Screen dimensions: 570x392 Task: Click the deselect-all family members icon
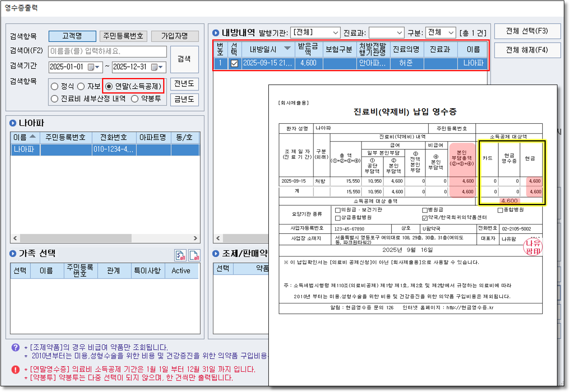[x=194, y=255]
